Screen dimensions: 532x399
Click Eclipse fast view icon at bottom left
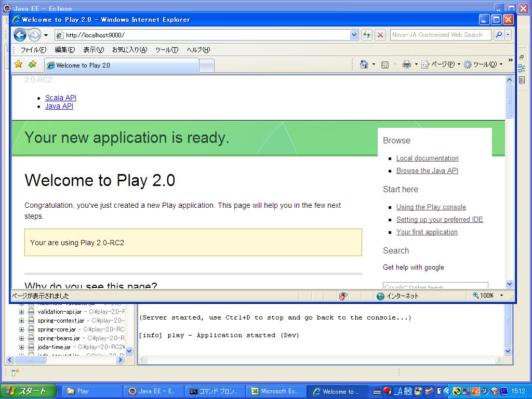(15, 373)
